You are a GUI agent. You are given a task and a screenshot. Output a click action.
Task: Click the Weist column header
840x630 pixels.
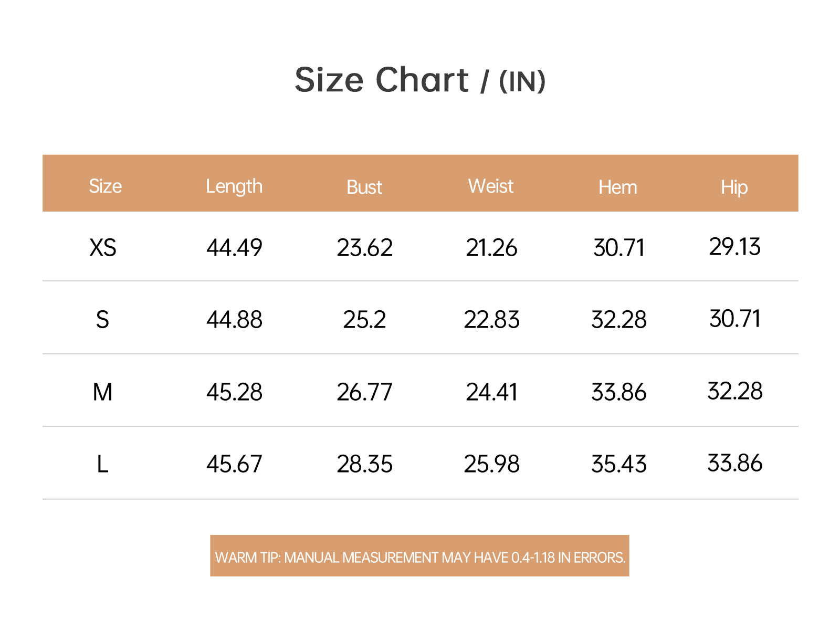491,186
